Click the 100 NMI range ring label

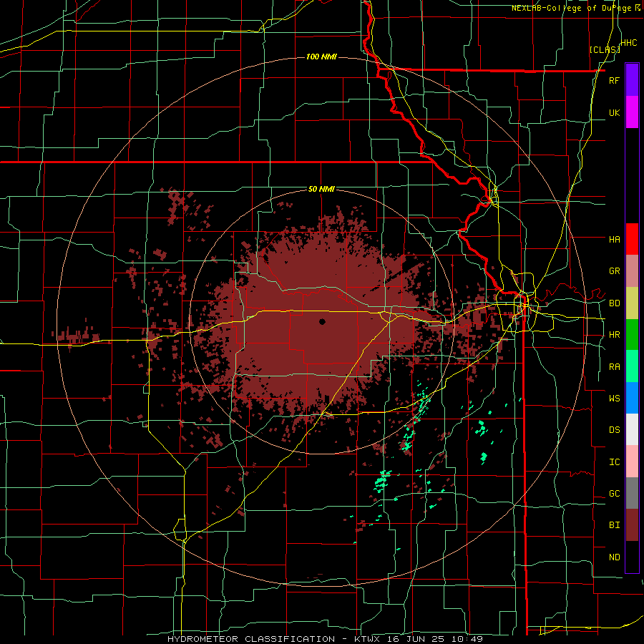(x=321, y=57)
